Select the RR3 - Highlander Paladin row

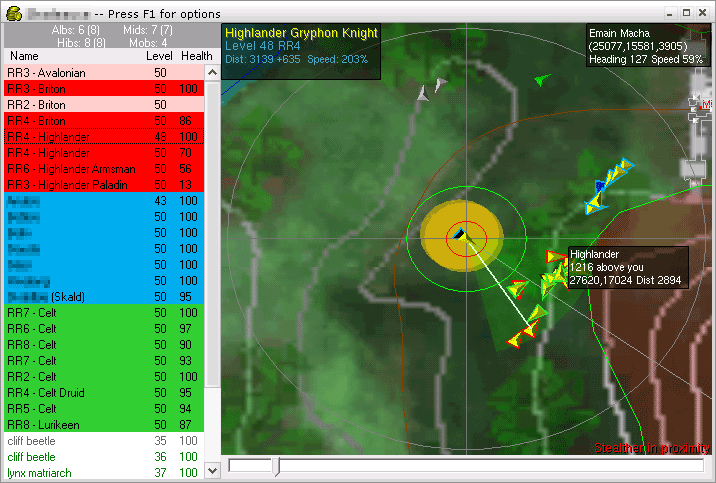[104, 184]
